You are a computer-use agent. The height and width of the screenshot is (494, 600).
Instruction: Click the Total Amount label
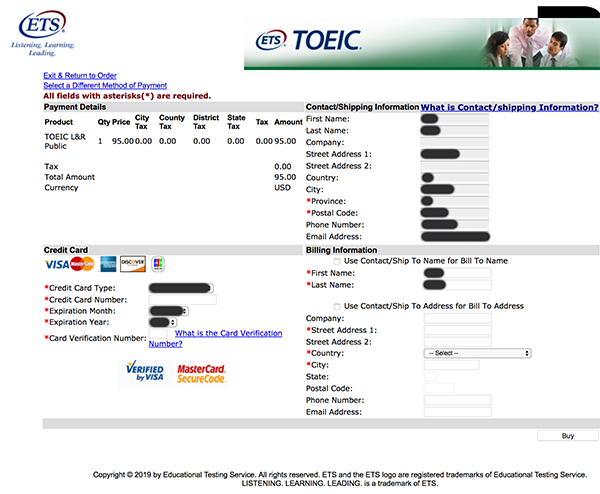[x=69, y=177]
